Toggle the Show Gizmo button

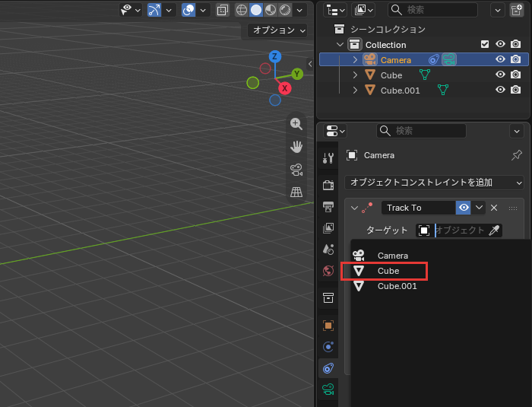point(154,10)
